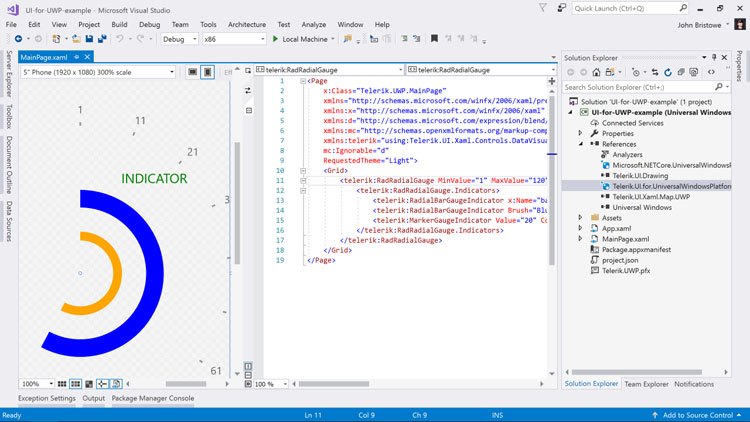The height and width of the screenshot is (422, 750).
Task: Click the Sync with Active Document icon
Action: 655,72
